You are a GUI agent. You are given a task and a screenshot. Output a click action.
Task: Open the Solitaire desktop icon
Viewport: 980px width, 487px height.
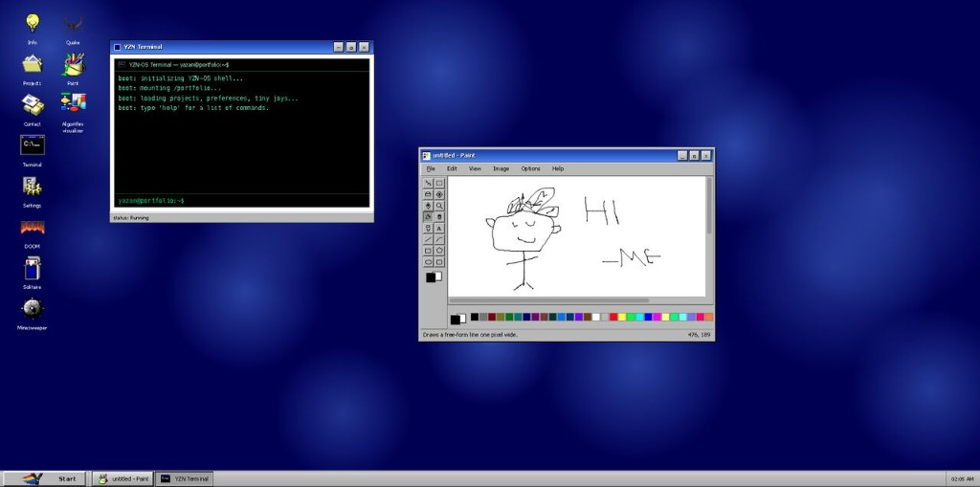click(32, 273)
